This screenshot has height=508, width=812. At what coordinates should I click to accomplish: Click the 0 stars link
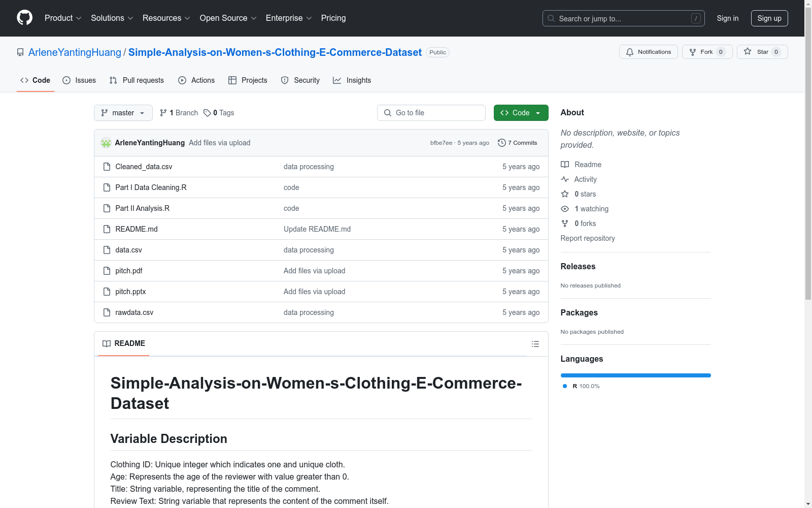[579, 194]
